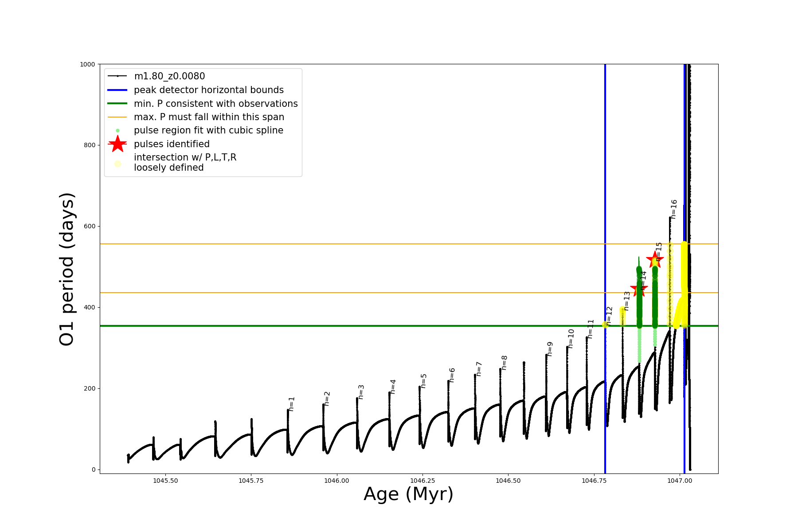The width and height of the screenshot is (798, 532).
Task: Click the n=1 pulse label
Action: 291,404
